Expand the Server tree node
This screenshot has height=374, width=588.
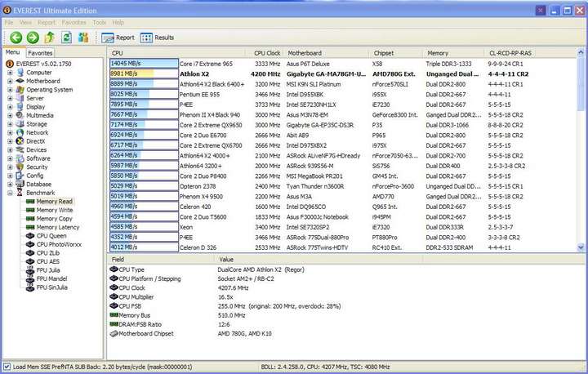10,98
